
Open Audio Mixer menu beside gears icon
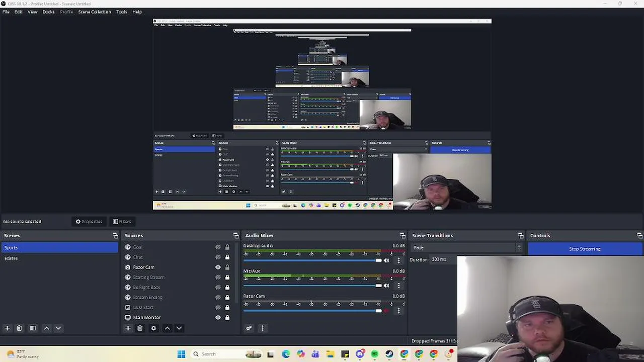coord(262,328)
